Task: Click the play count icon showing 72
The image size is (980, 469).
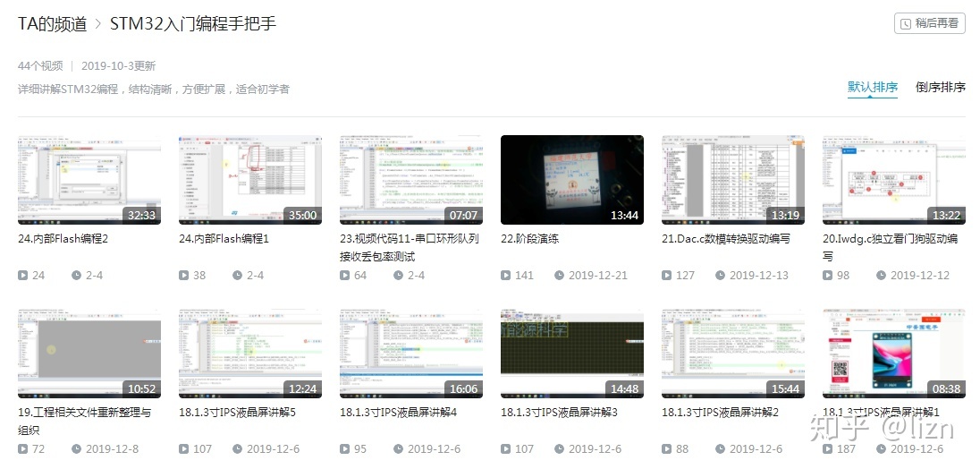Action: pos(23,449)
